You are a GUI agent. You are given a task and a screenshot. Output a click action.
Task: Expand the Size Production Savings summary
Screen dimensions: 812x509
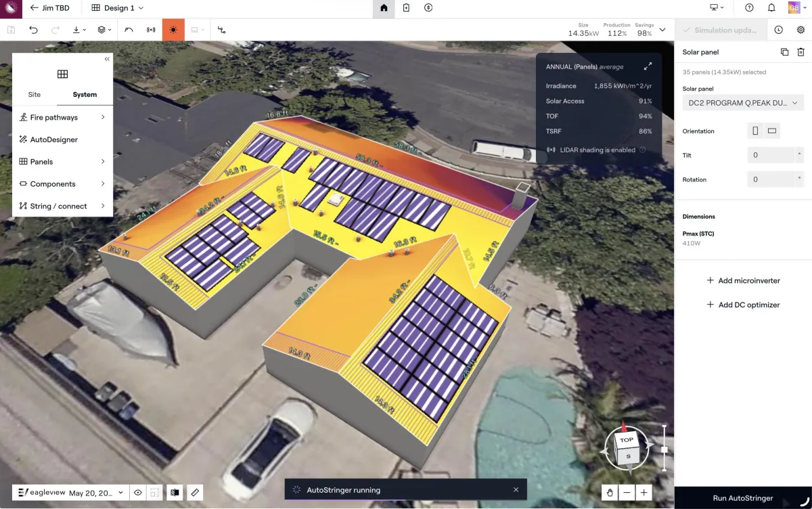pos(662,30)
